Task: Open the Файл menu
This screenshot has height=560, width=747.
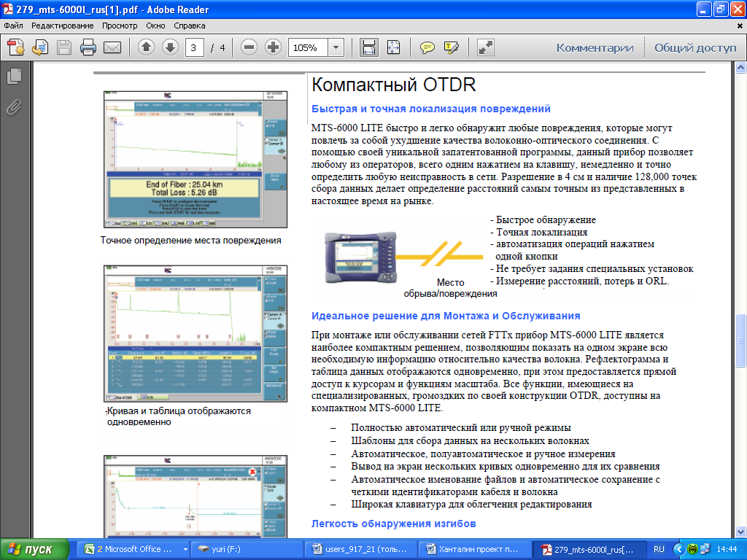Action: click(13, 26)
